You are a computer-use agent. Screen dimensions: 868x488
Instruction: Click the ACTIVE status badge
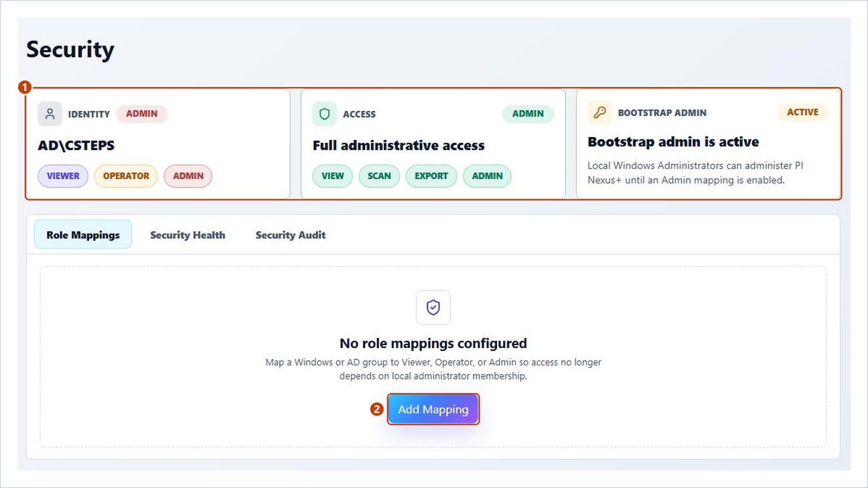point(803,112)
